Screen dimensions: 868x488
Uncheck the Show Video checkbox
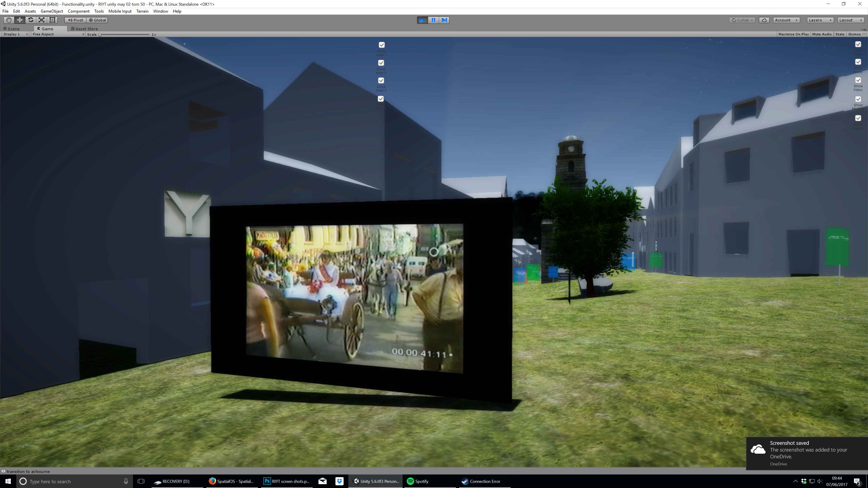[858, 80]
